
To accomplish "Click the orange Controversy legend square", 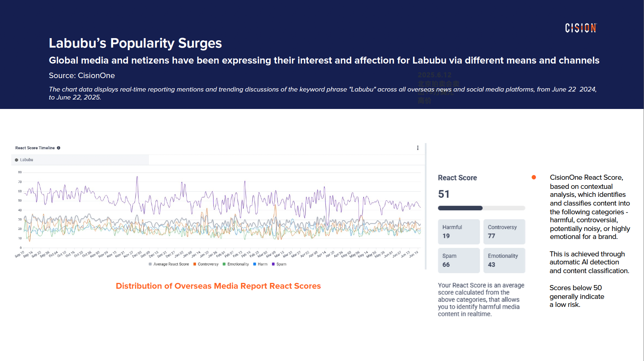I will point(195,264).
